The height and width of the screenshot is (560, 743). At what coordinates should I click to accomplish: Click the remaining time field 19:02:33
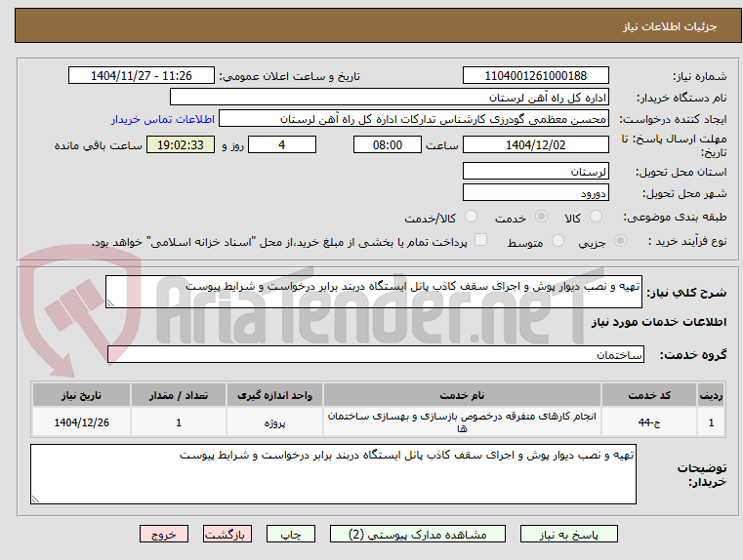point(181,144)
